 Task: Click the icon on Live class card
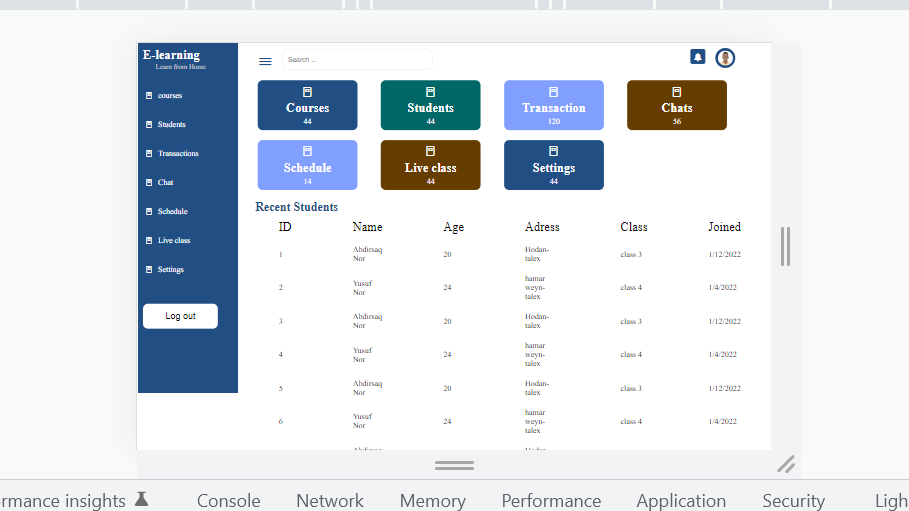[430, 151]
